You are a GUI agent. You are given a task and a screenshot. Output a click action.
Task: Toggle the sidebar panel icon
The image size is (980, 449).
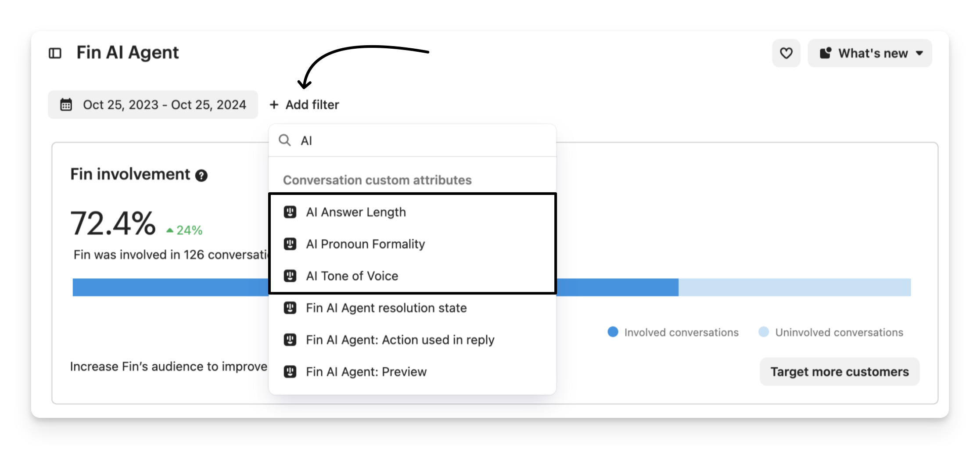pyautogui.click(x=55, y=54)
